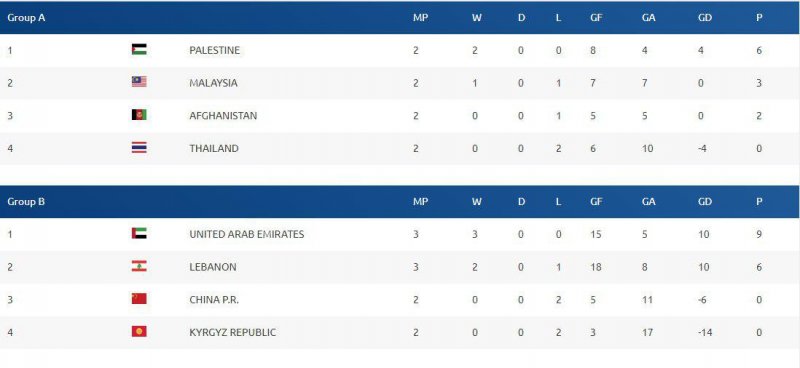The height and width of the screenshot is (368, 800).
Task: Click the Thailand flag icon
Action: point(139,148)
